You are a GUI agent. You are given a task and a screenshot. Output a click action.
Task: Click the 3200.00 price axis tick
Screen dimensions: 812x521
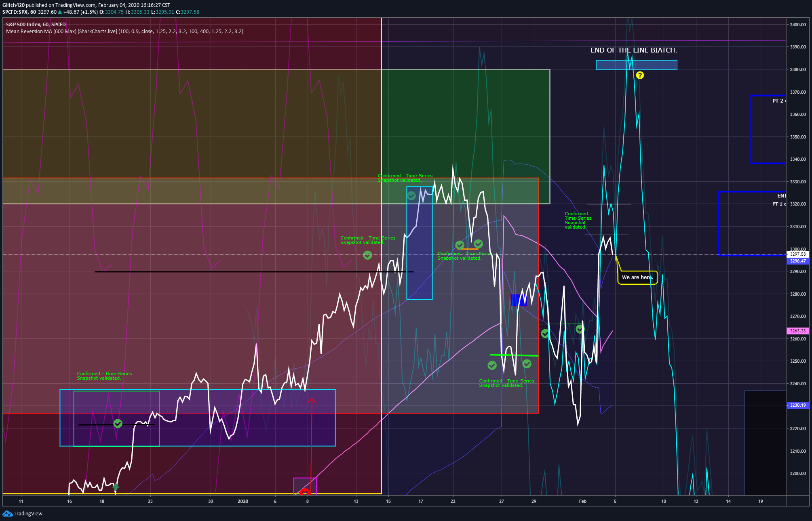point(798,473)
